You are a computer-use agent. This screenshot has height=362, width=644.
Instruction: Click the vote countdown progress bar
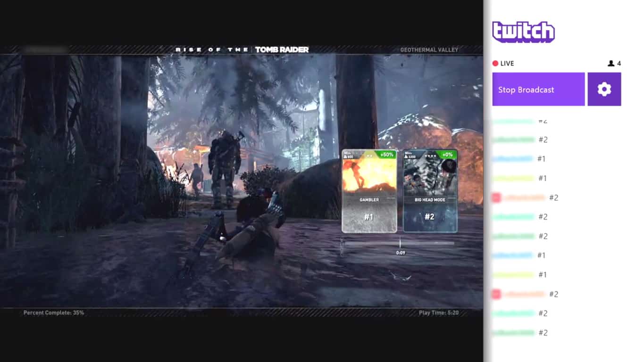[399, 243]
